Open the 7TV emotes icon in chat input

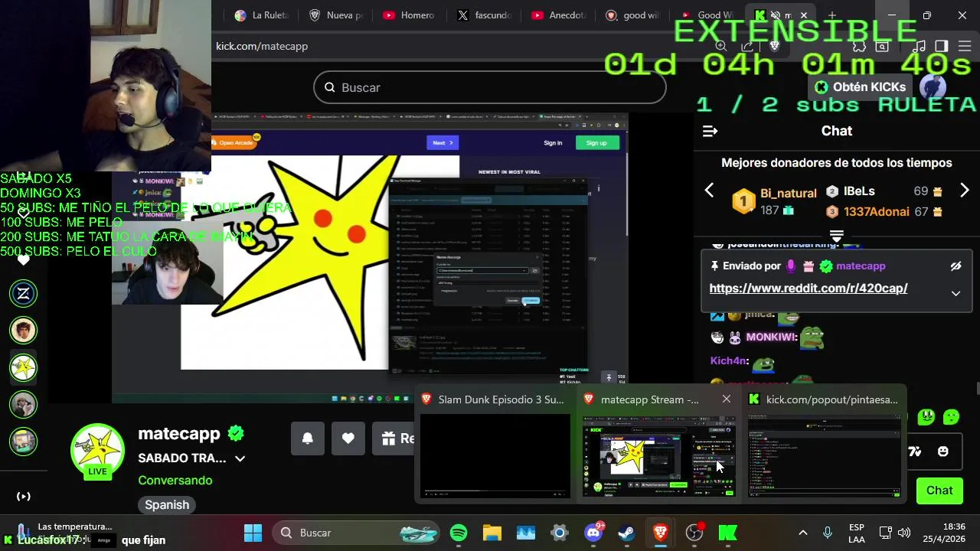[915, 452]
